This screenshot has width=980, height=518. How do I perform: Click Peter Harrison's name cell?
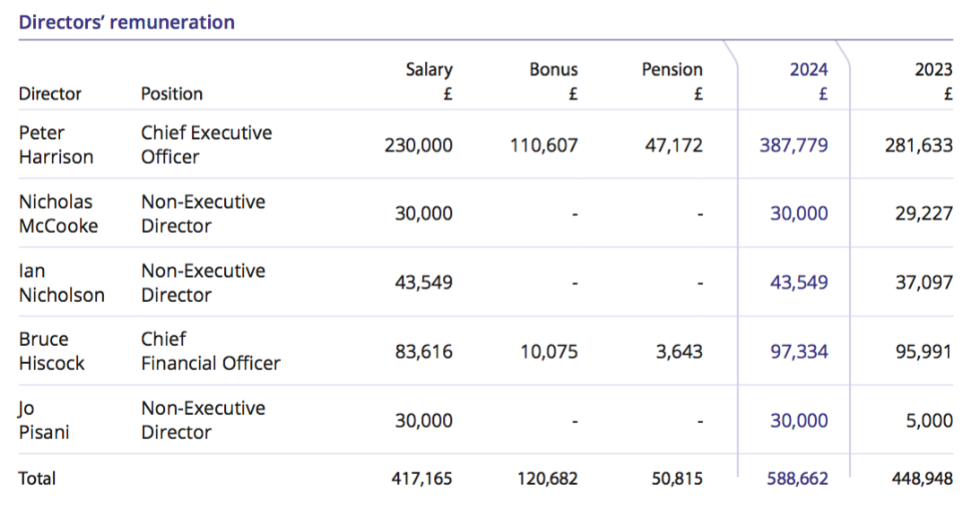[56, 145]
